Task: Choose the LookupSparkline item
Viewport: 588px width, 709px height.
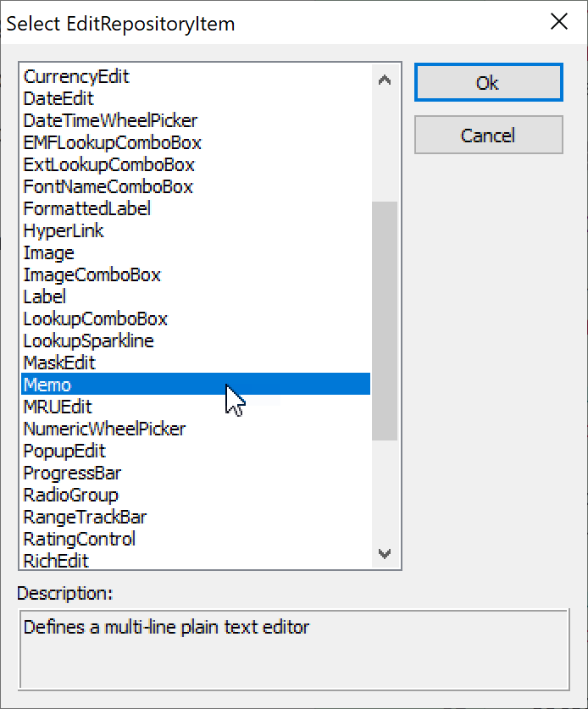Action: click(x=88, y=341)
